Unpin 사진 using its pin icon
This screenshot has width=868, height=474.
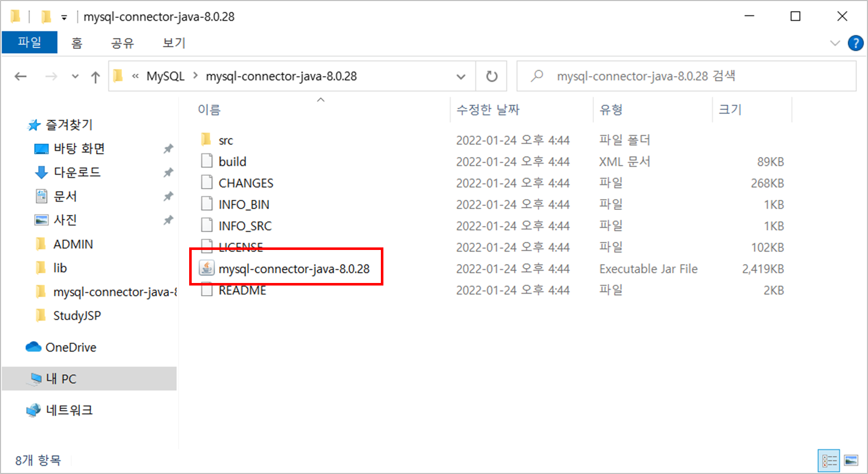pos(168,220)
